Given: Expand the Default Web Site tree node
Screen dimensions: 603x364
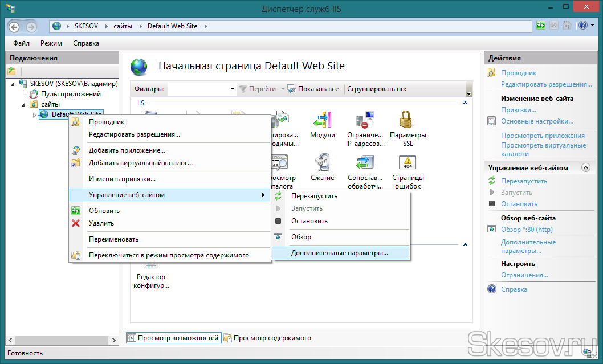Looking at the screenshot, I should point(34,114).
